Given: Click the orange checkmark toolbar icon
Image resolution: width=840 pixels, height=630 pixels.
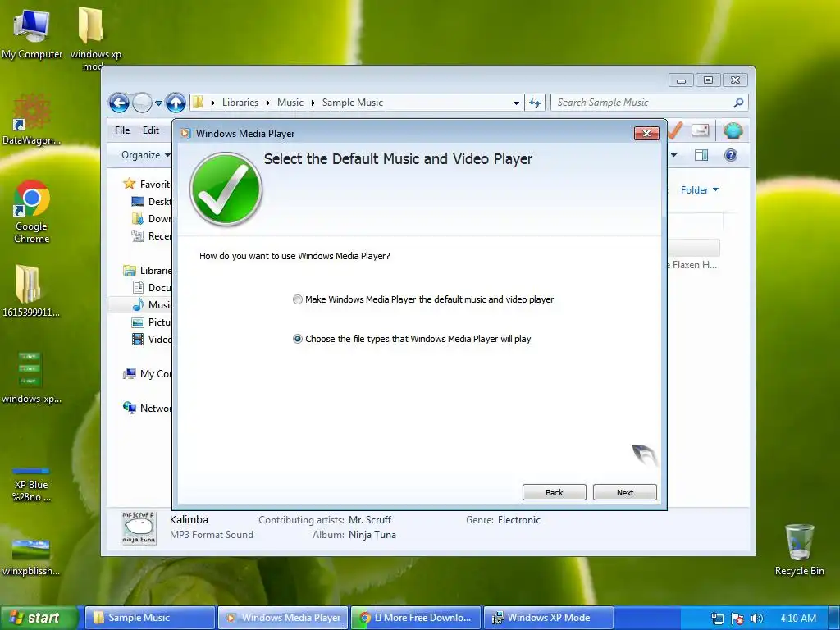Looking at the screenshot, I should (675, 130).
